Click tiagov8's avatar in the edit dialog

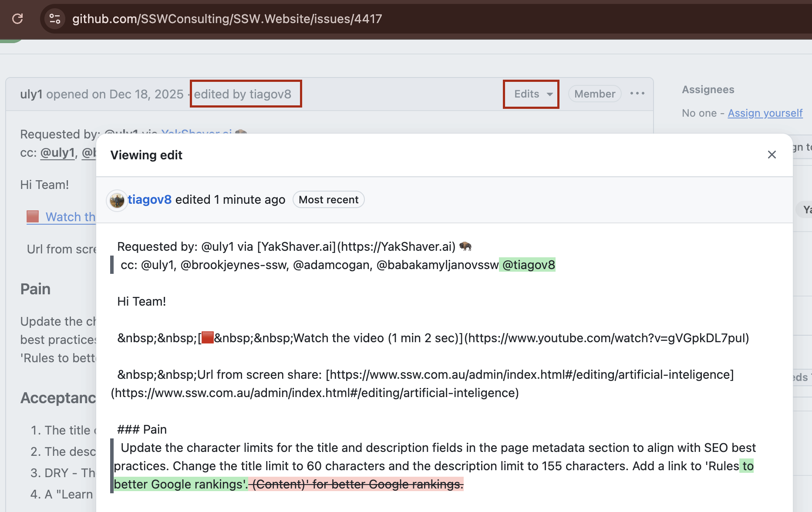(117, 200)
